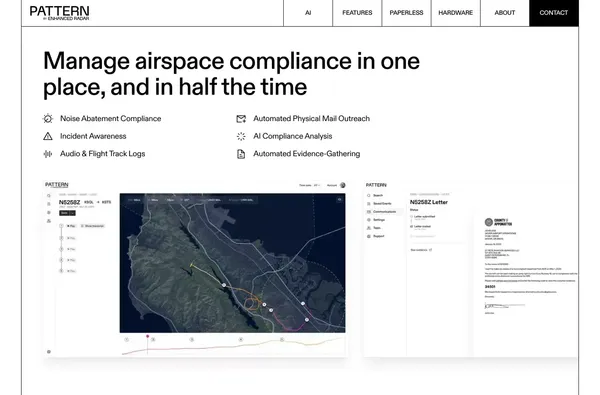Click the Search item in letter dashboard sidebar

(375, 196)
